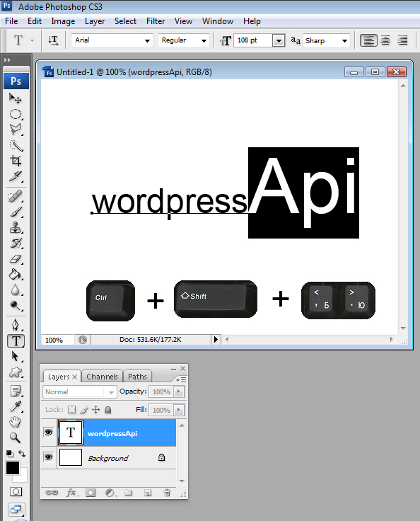The height and width of the screenshot is (521, 420).
Task: Center text alignment
Action: click(385, 40)
